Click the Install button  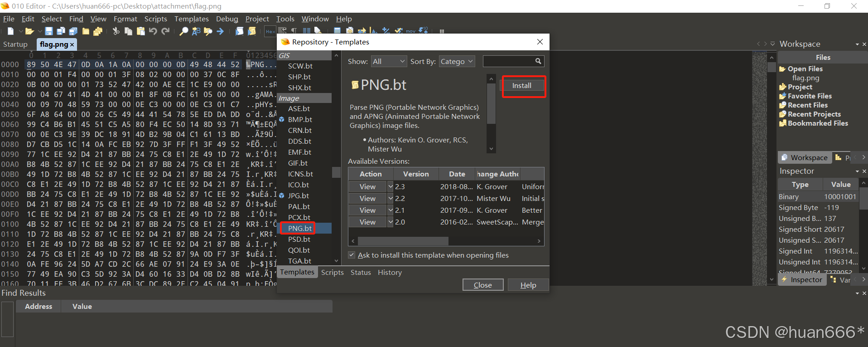click(522, 85)
